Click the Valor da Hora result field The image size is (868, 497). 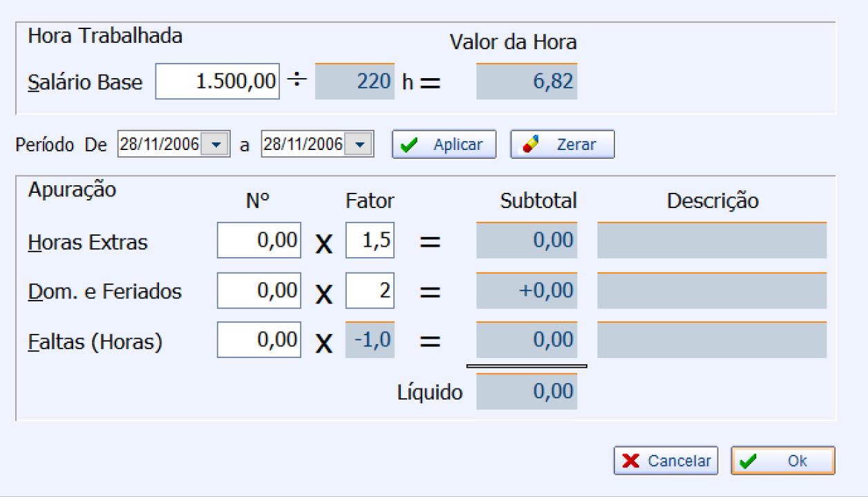[527, 82]
